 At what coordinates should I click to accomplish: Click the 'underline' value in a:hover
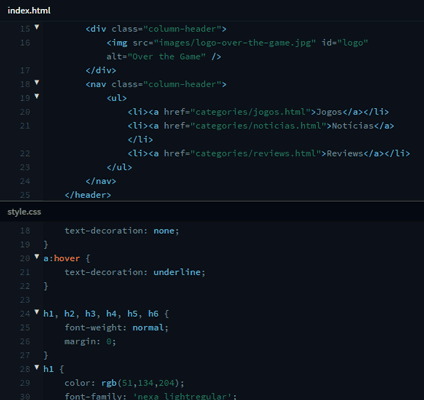(x=177, y=272)
